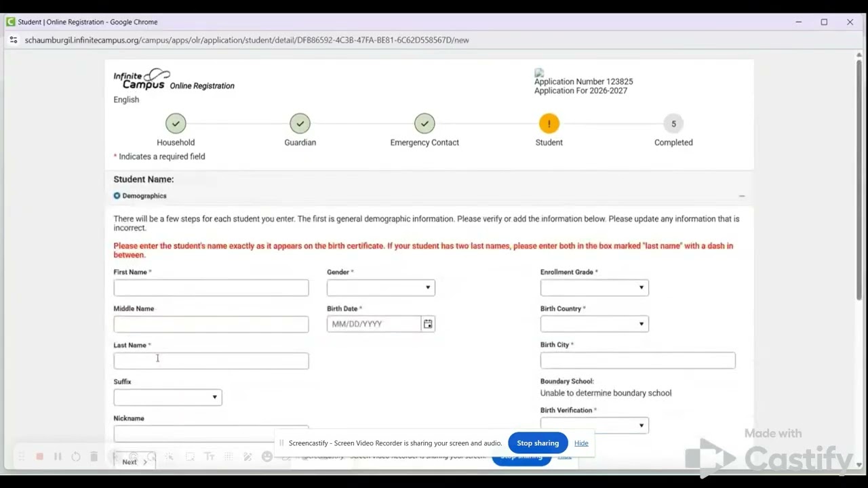Click the Next button

click(134, 462)
